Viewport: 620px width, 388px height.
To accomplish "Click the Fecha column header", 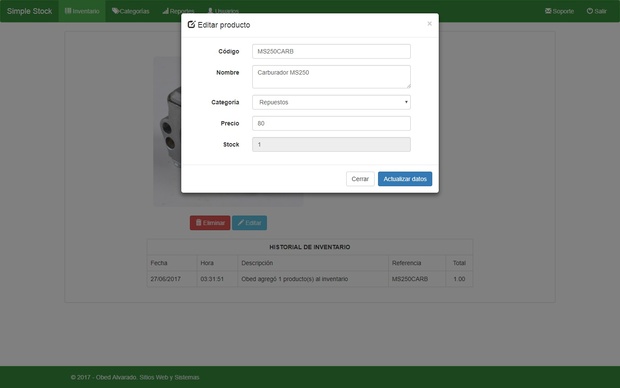I will [x=172, y=263].
